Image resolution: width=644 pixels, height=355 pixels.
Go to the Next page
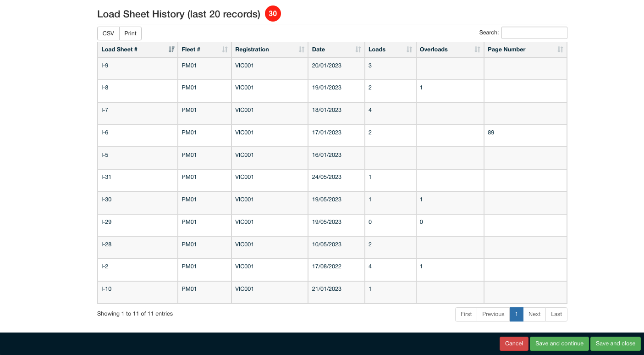coord(534,314)
